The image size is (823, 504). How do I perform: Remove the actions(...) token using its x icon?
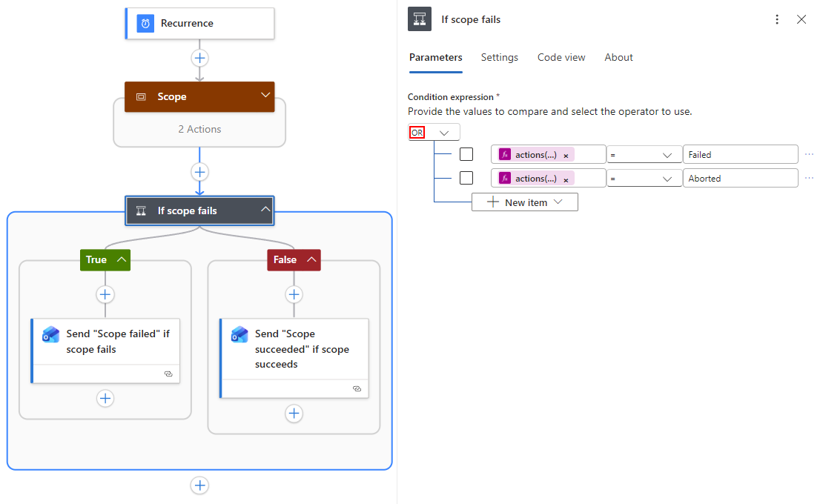coord(566,154)
